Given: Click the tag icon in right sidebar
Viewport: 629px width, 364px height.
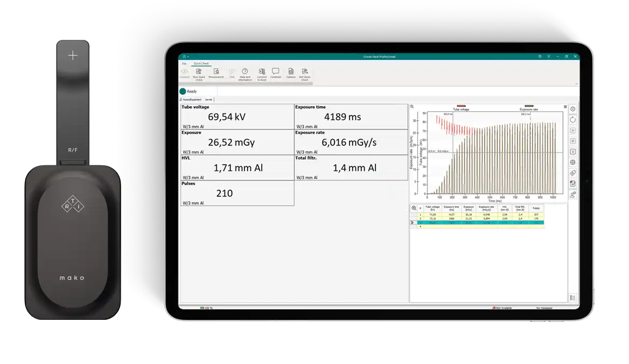Looking at the screenshot, I should point(573,173).
